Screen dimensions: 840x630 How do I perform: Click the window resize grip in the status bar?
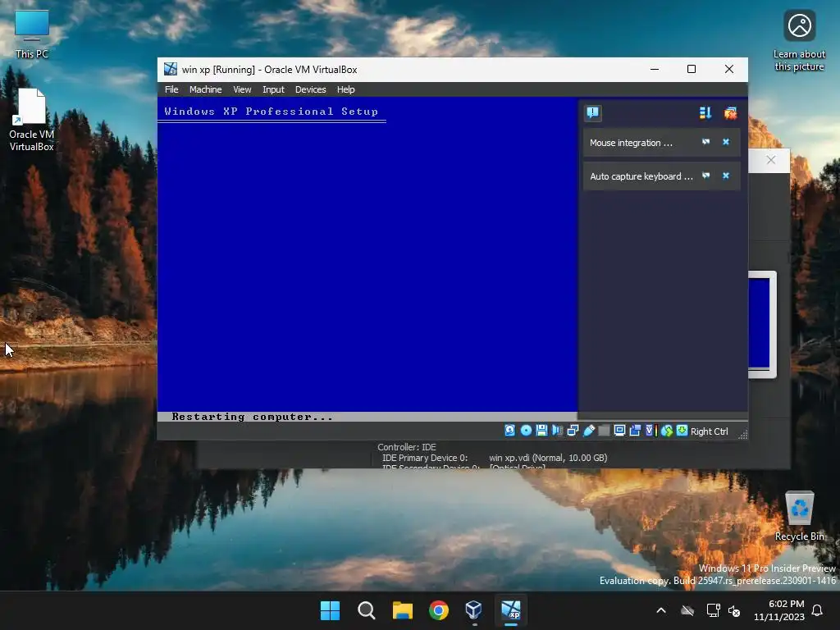[742, 435]
